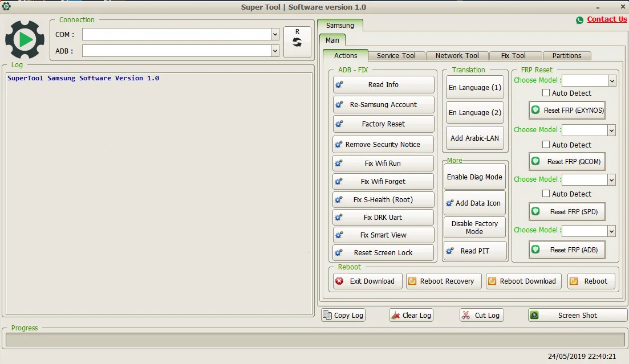Click the Enable Diag Mode button
Viewport: 629px width, 364px height.
point(474,177)
